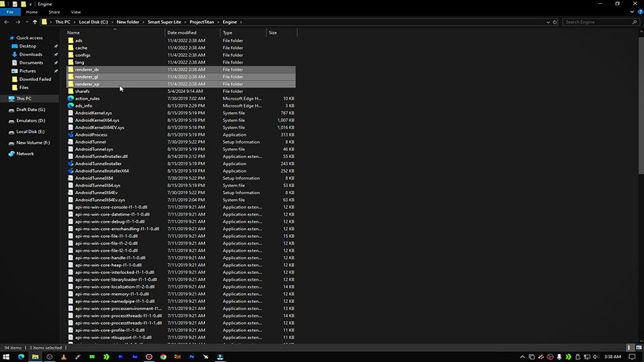This screenshot has height=362, width=644.
Task: Select the 'AndroidKernel.sys' file
Action: 180,113
